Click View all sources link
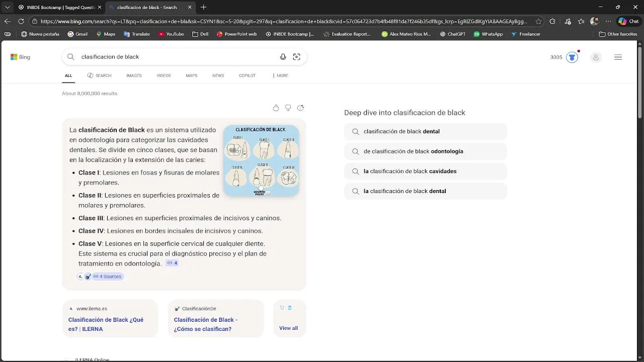This screenshot has width=644, height=362. coord(288,328)
